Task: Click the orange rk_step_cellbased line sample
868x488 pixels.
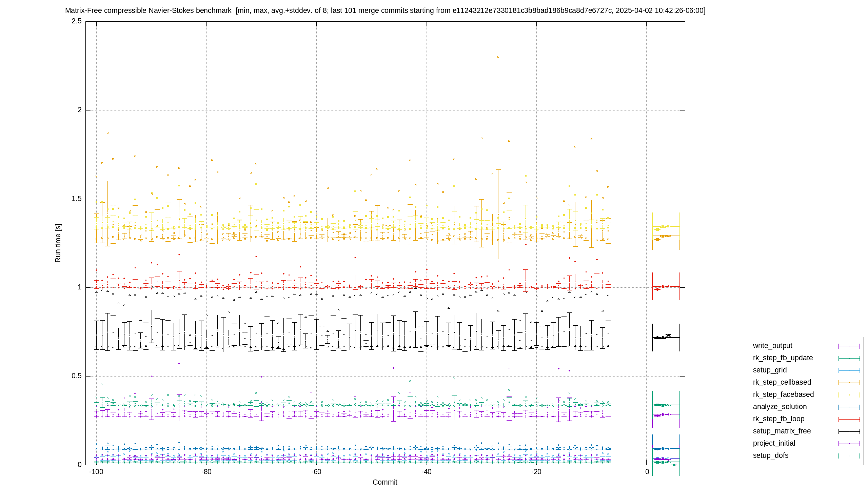Action: 849,383
